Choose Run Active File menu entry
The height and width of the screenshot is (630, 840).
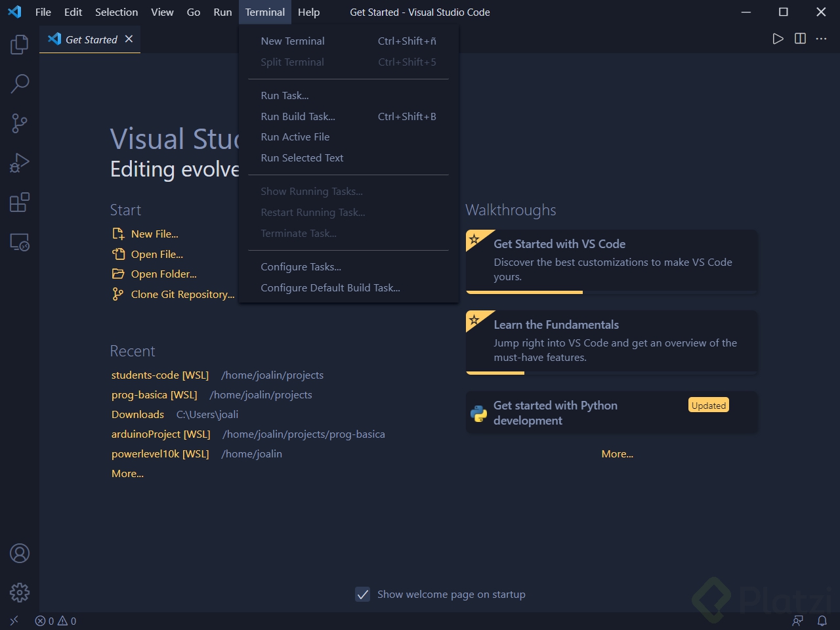tap(348, 136)
